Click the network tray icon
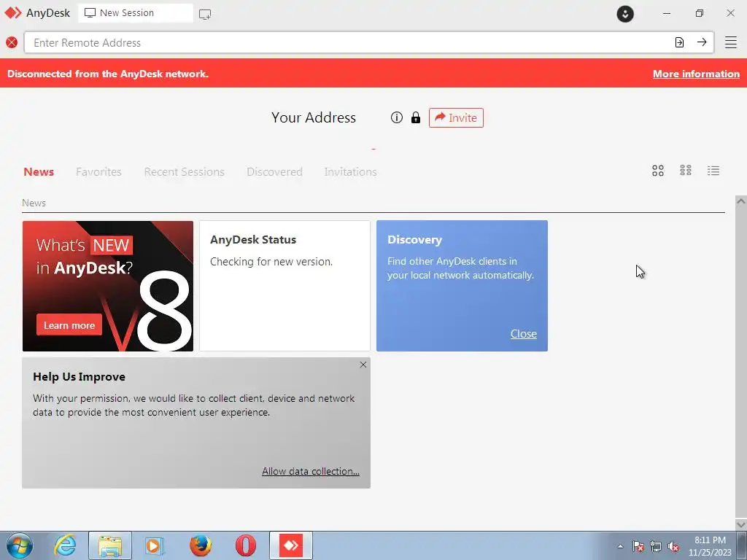 point(656,546)
